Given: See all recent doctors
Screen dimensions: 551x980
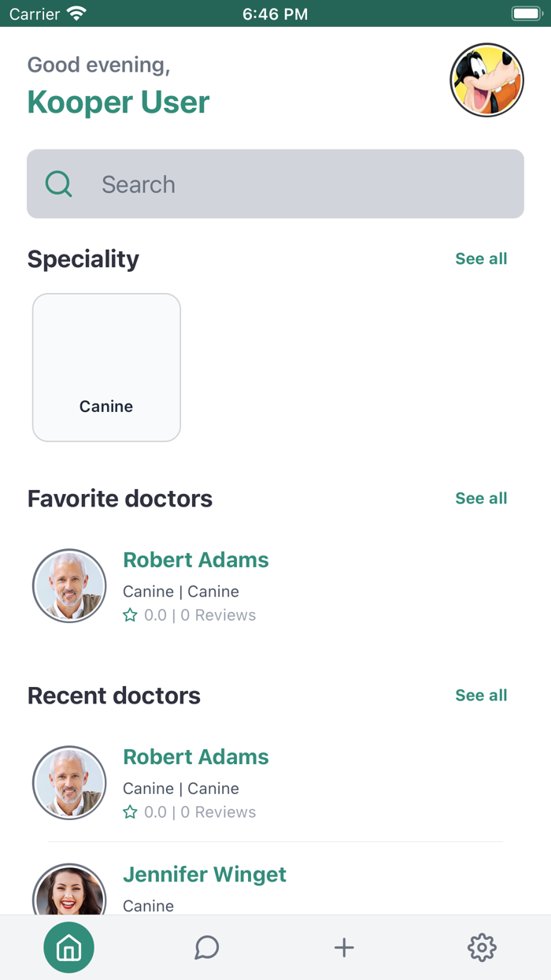Looking at the screenshot, I should click(481, 695).
